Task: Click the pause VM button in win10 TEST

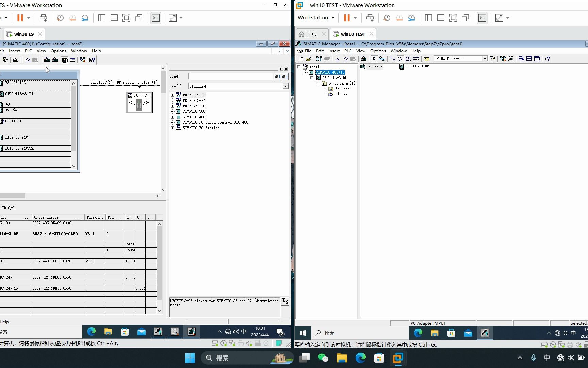Action: [x=346, y=18]
